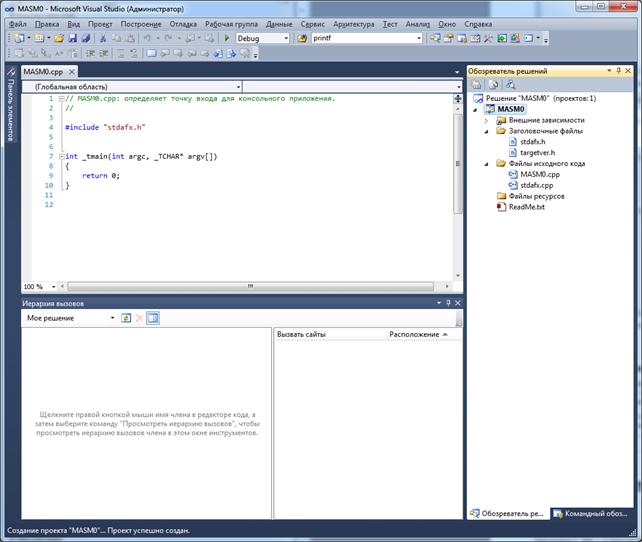The image size is (642, 542).
Task: Open the "Отладка" menu
Action: pos(183,23)
